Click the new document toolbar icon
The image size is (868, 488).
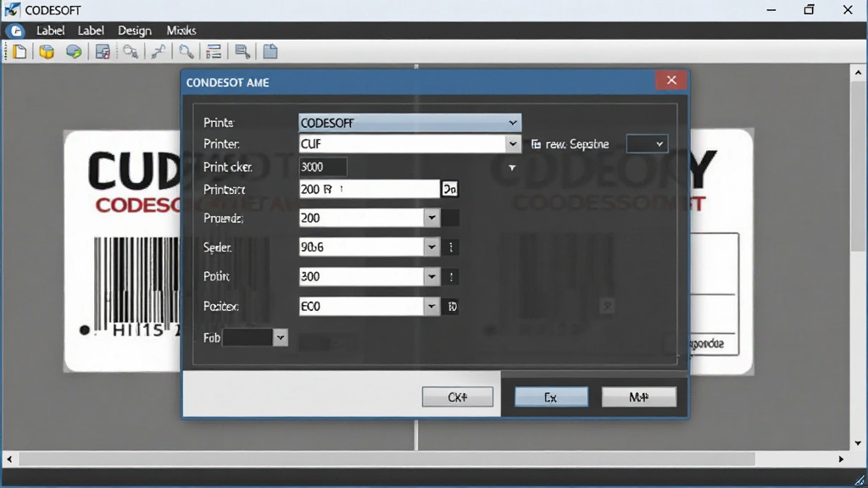point(20,52)
